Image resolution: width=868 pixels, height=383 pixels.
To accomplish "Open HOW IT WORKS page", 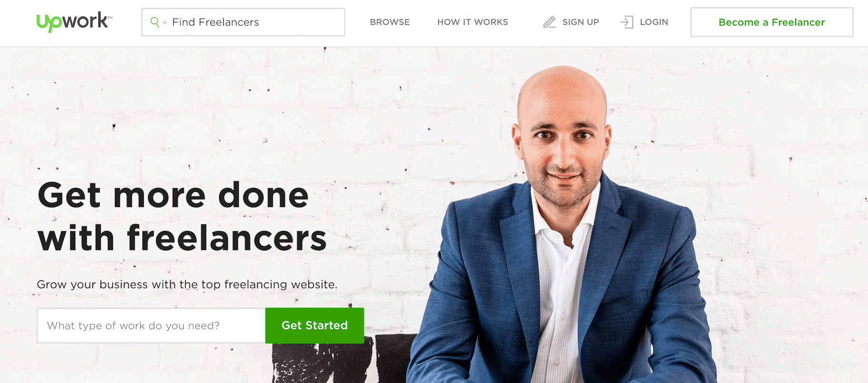I will coord(473,22).
